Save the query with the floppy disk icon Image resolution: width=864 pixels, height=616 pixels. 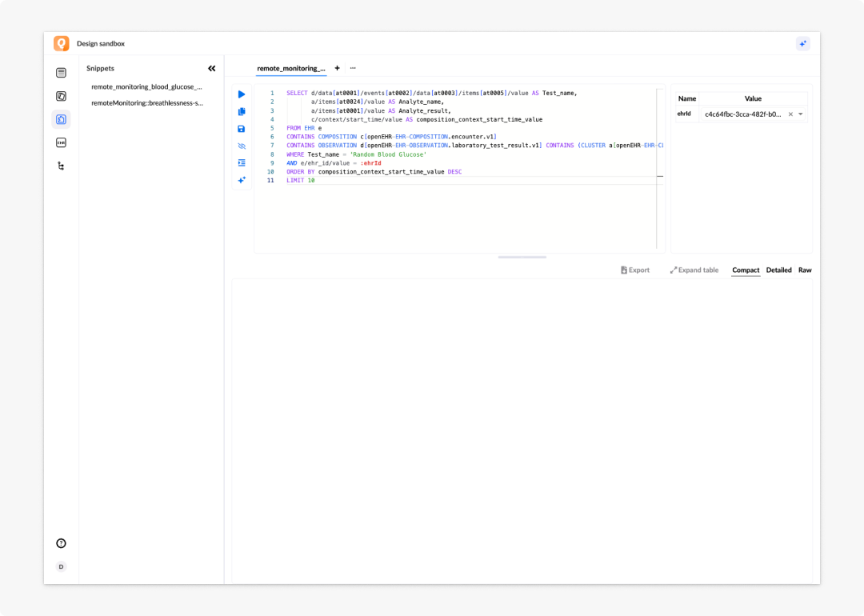click(x=242, y=129)
